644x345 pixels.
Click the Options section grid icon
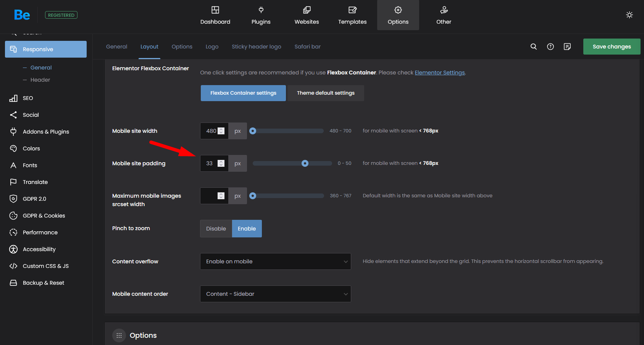119,335
